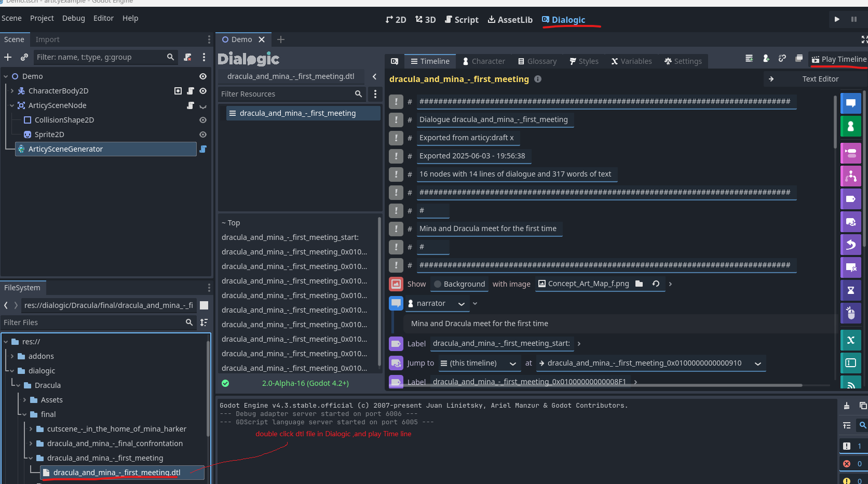Click the add character icon in toolbar
Image resolution: width=868 pixels, height=484 pixels.
pos(766,59)
